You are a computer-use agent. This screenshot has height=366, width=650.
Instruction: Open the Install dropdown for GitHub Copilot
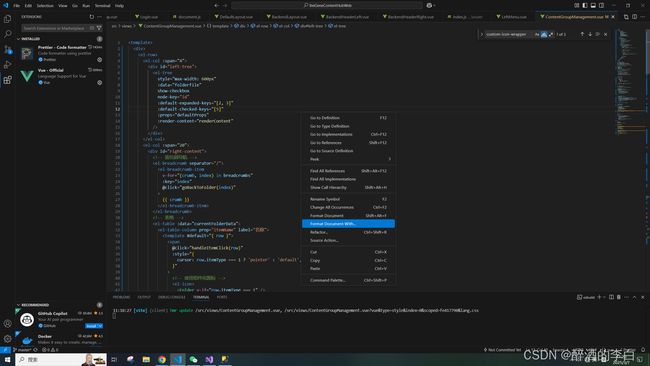[100, 326]
